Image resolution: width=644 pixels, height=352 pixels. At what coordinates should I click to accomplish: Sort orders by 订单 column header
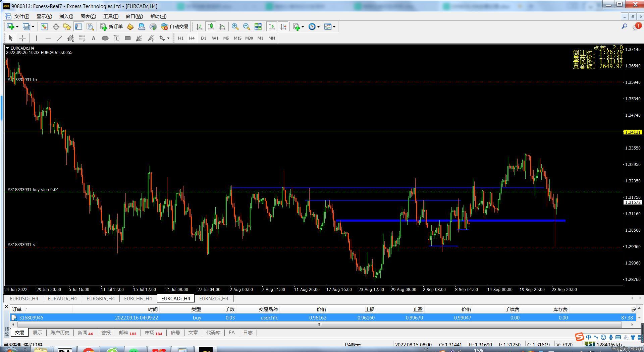(x=17, y=309)
